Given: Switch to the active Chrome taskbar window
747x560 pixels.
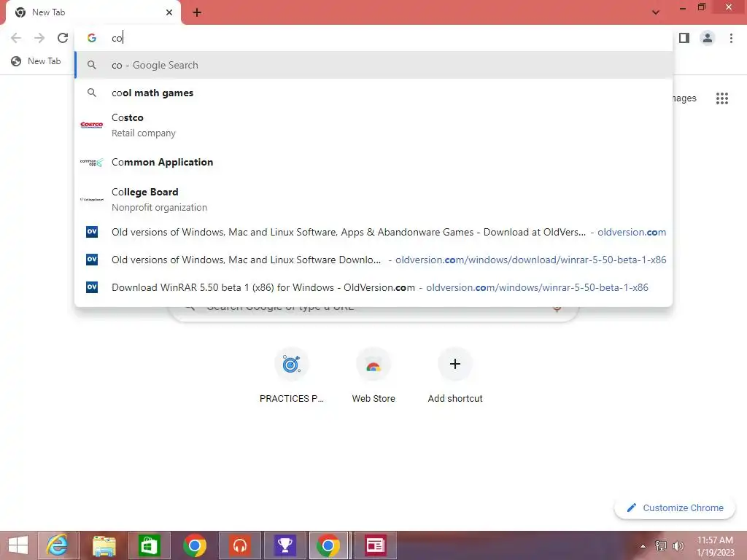Looking at the screenshot, I should coord(328,545).
